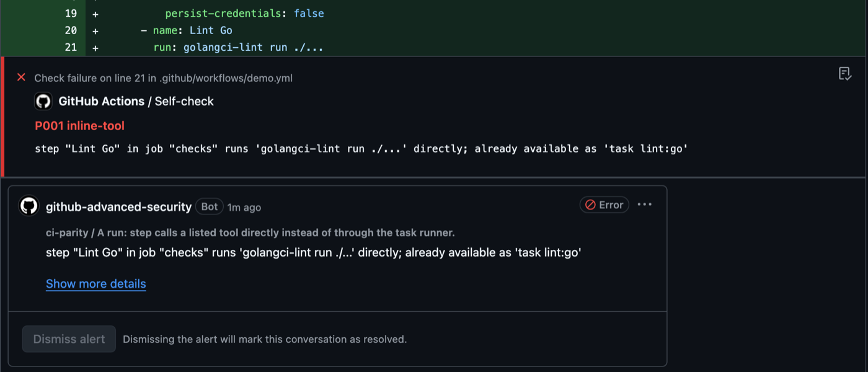Click 'Check failure on line 21' header text
868x372 pixels.
163,78
